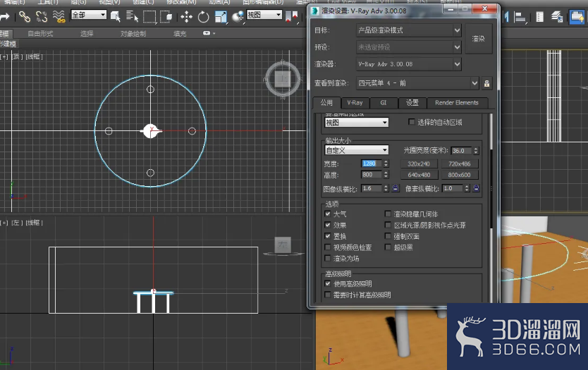Switch to the Render Elements tab
Image resolution: width=588 pixels, height=370 pixels.
tap(457, 103)
